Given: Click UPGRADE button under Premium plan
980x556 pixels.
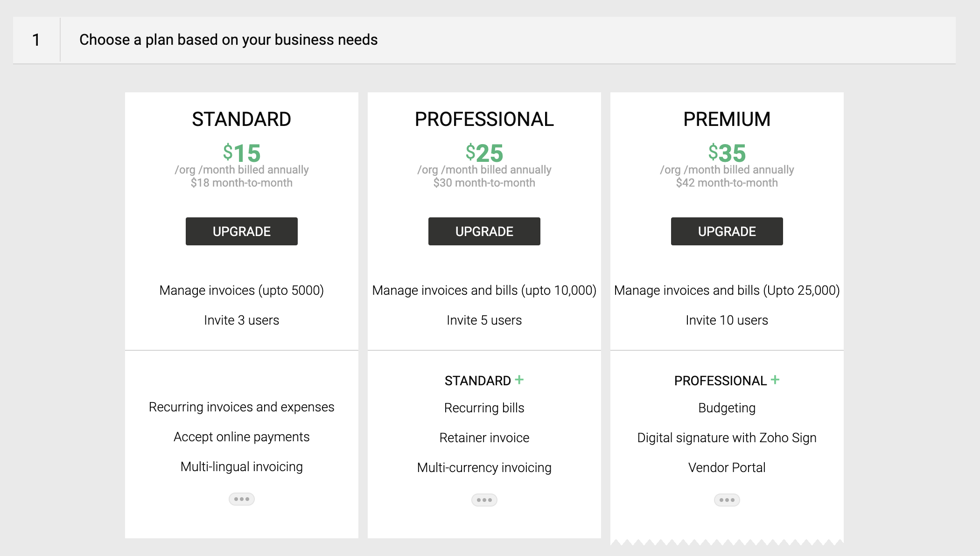Looking at the screenshot, I should point(727,231).
